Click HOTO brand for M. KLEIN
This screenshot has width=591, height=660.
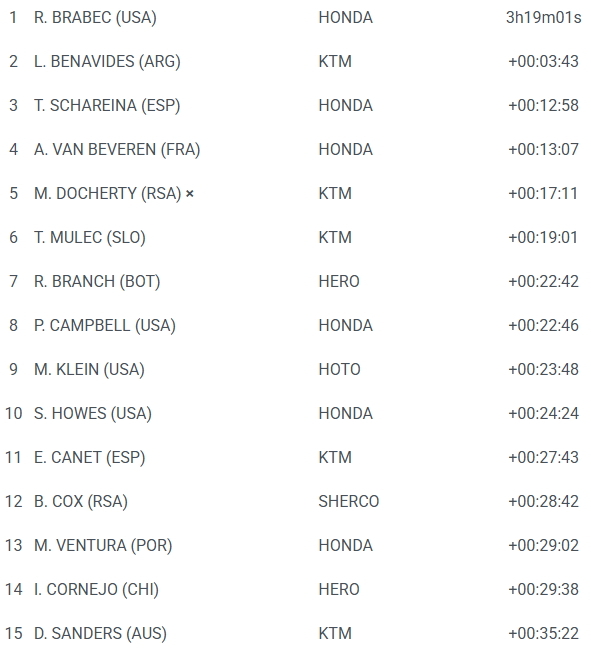tap(339, 370)
